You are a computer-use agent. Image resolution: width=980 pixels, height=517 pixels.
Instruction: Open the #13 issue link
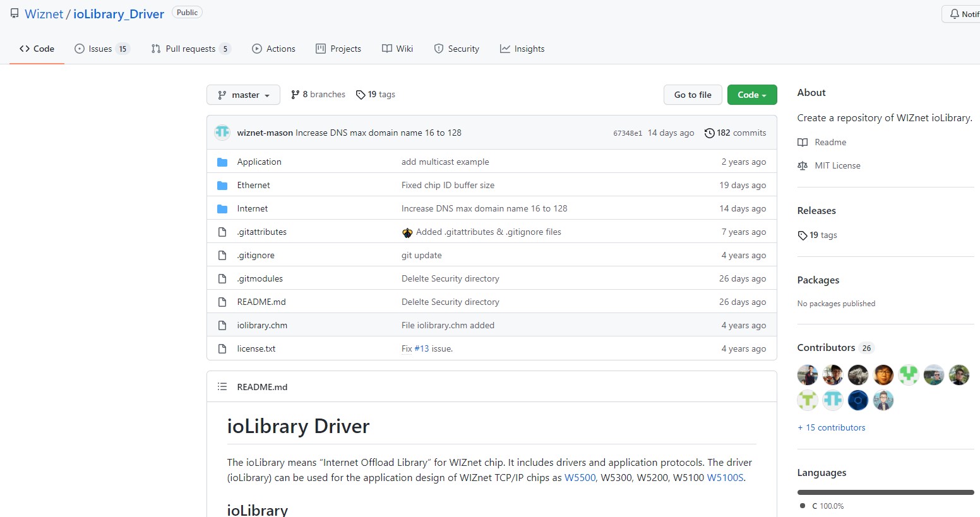(422, 348)
